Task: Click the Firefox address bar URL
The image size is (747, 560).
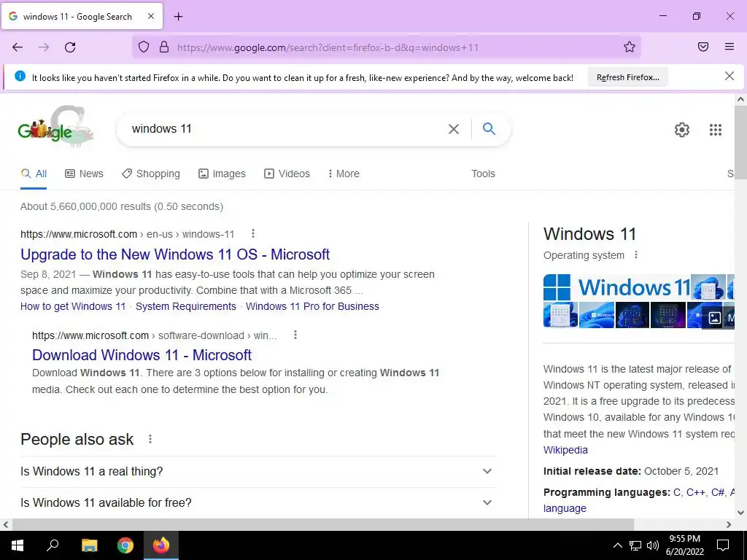Action: (x=328, y=47)
